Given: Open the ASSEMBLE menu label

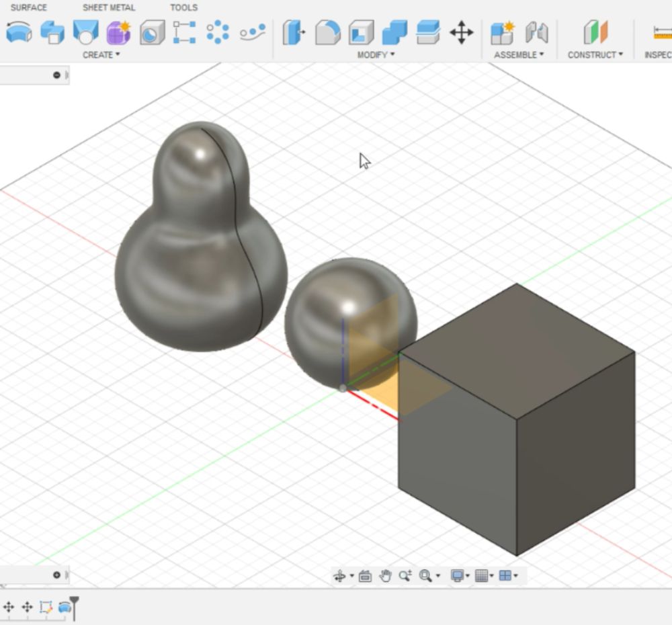Looking at the screenshot, I should 519,54.
